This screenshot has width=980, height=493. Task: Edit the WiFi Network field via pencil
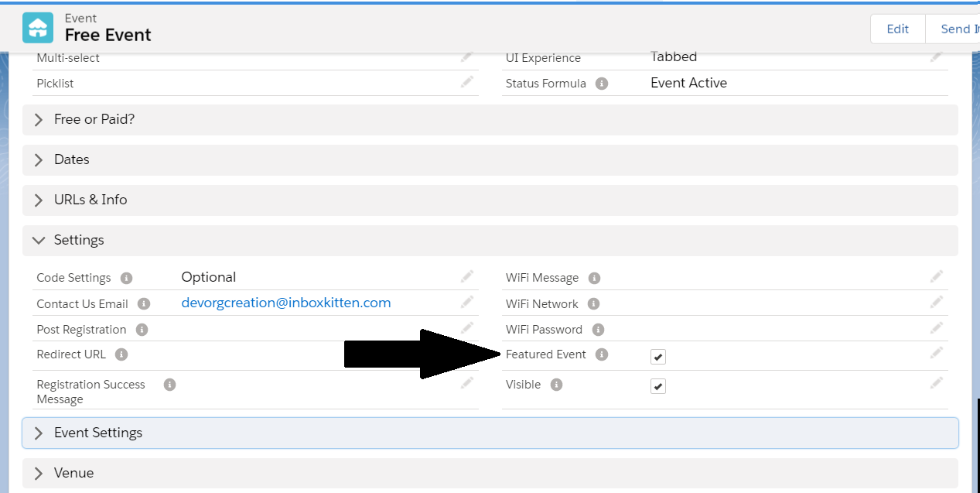tap(937, 301)
